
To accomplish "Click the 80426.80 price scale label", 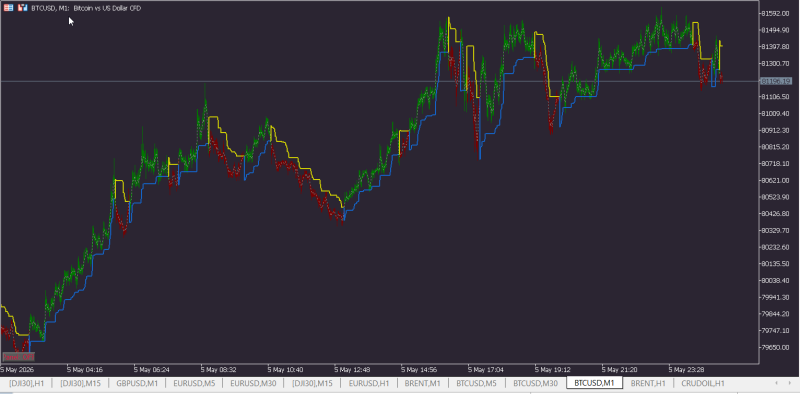I will (776, 213).
